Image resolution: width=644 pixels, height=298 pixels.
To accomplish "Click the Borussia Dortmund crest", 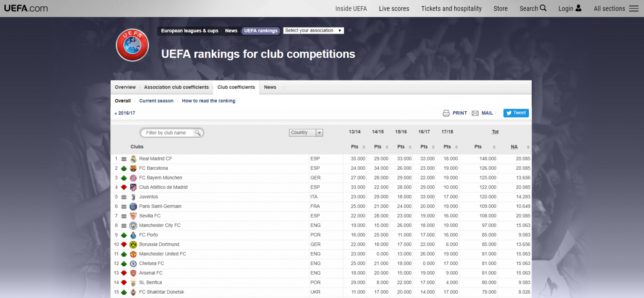I will (133, 245).
